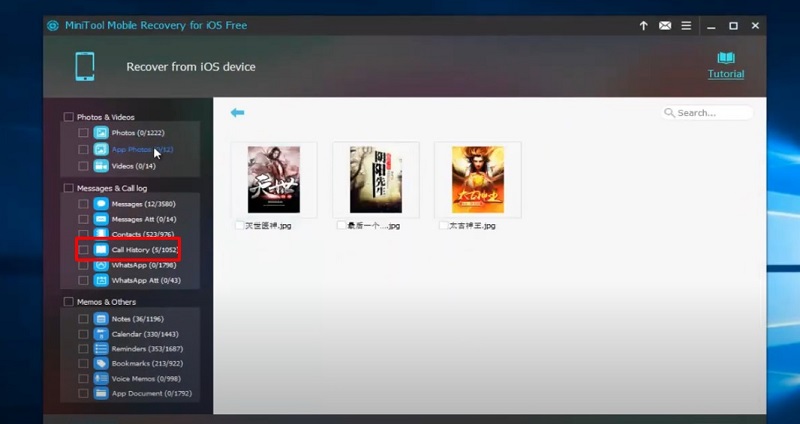Select the Photos category icon
The width and height of the screenshot is (800, 424).
pos(101,133)
